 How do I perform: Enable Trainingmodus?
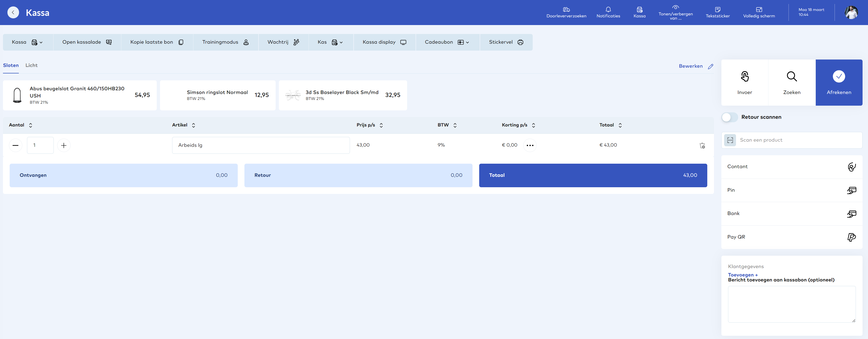click(225, 42)
